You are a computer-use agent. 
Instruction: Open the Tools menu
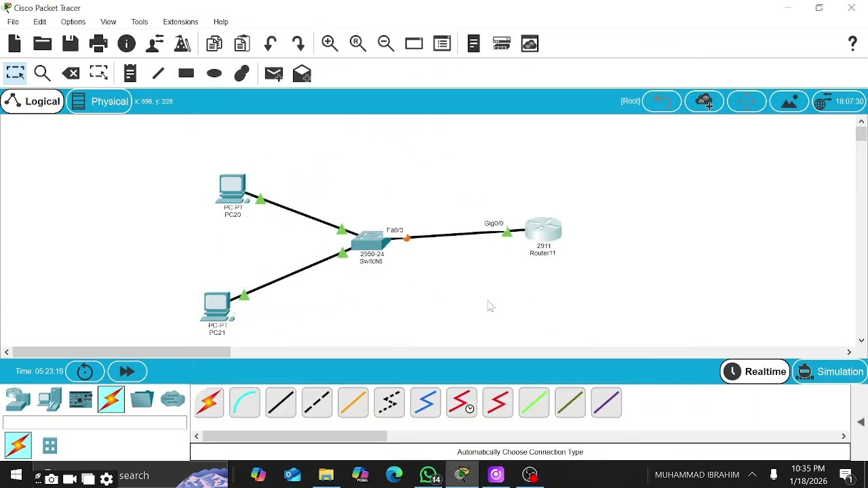coord(140,22)
